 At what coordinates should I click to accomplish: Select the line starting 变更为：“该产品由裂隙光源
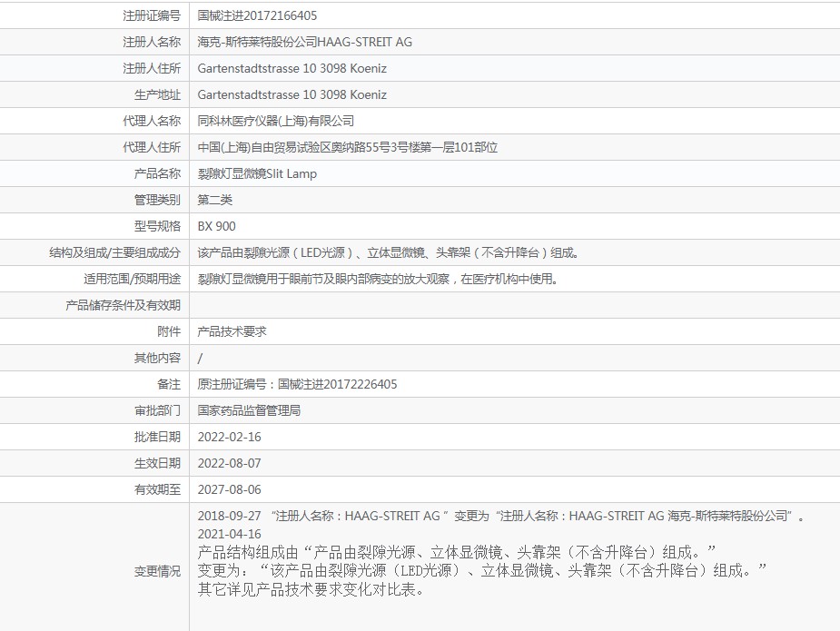pyautogui.click(x=482, y=570)
